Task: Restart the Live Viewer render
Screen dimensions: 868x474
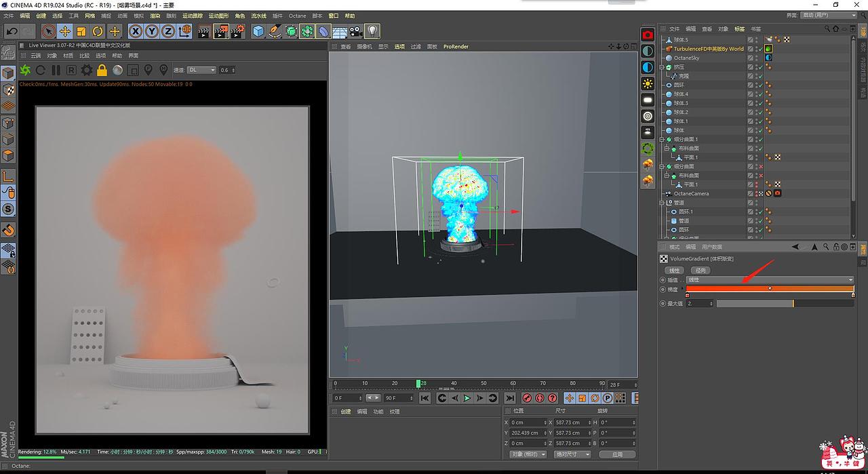Action: (x=41, y=70)
